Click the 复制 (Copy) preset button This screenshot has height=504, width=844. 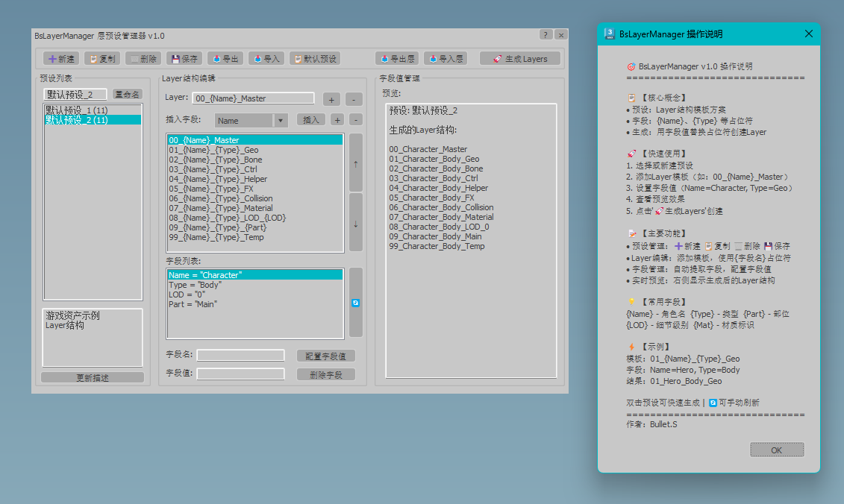pos(102,59)
